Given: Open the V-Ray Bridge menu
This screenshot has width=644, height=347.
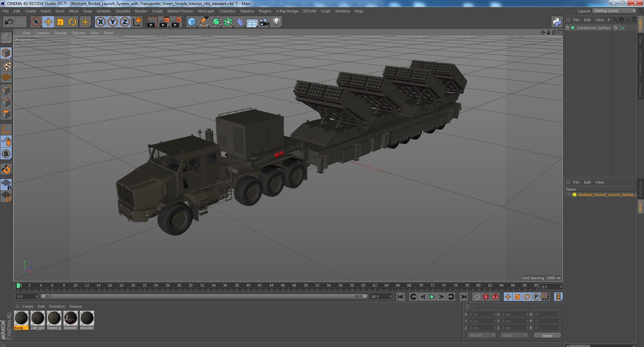Looking at the screenshot, I should 287,11.
